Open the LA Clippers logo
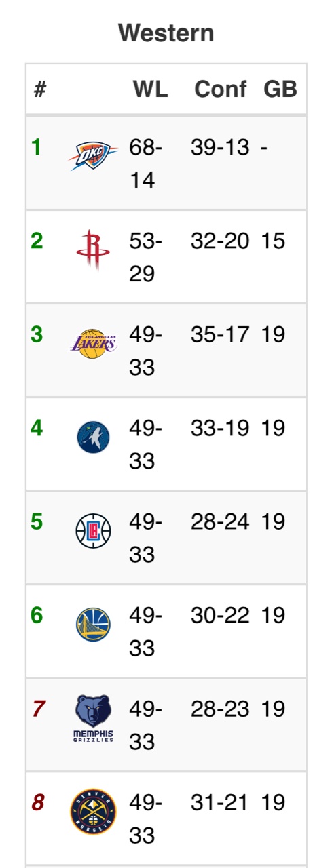 tap(93, 531)
